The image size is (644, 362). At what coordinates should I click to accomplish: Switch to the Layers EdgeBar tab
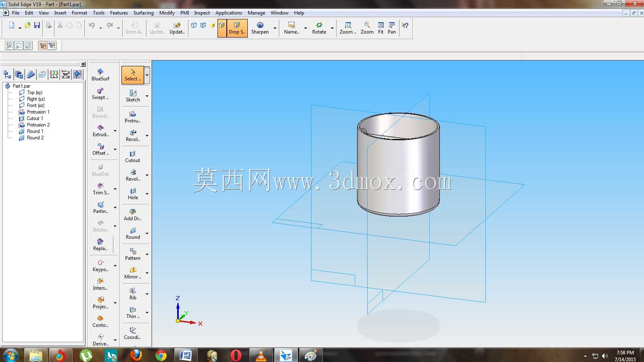click(x=42, y=74)
